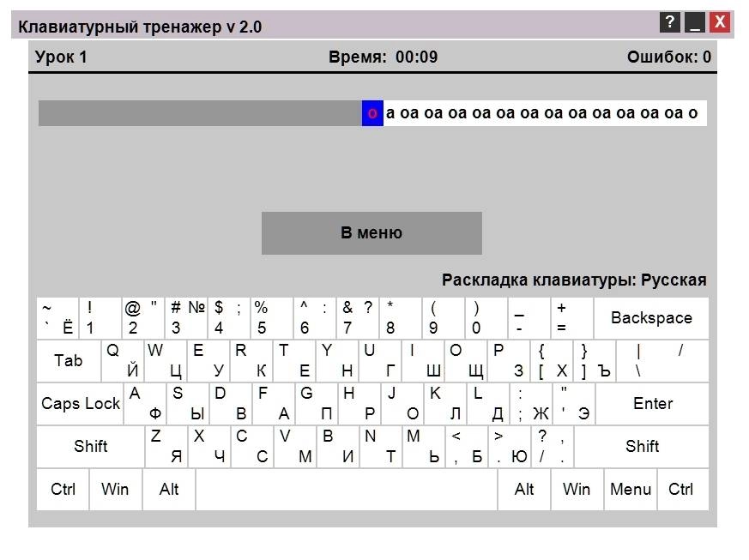
Task: Click the highlighted current letter 'о'
Action: tap(372, 113)
